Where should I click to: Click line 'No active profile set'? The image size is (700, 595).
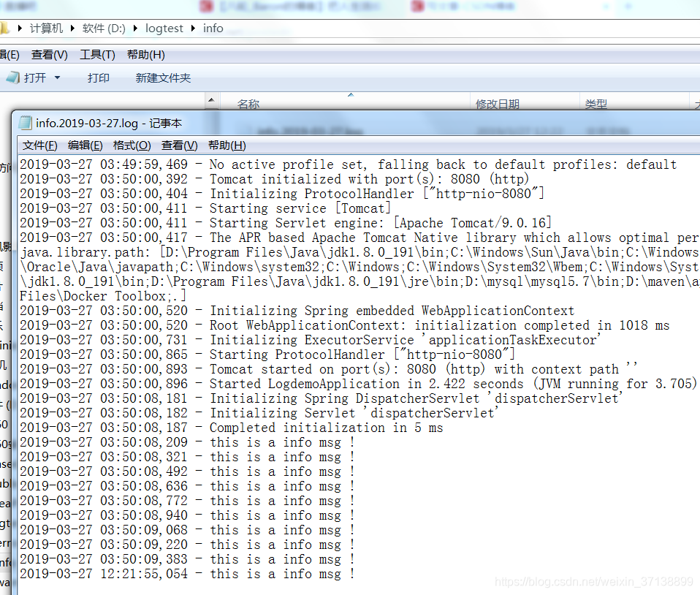(349, 164)
